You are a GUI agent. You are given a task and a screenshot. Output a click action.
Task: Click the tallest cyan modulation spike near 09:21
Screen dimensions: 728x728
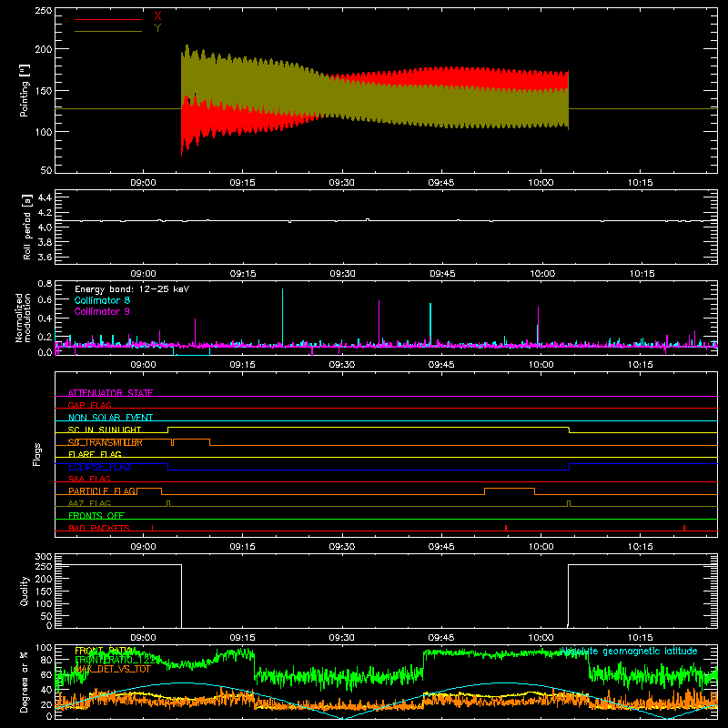[282, 317]
